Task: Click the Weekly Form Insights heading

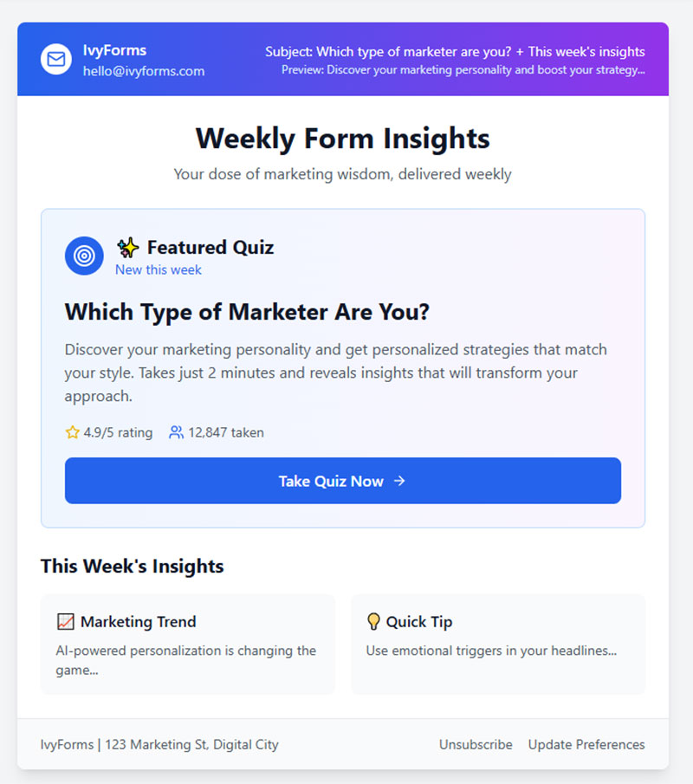Action: [343, 139]
